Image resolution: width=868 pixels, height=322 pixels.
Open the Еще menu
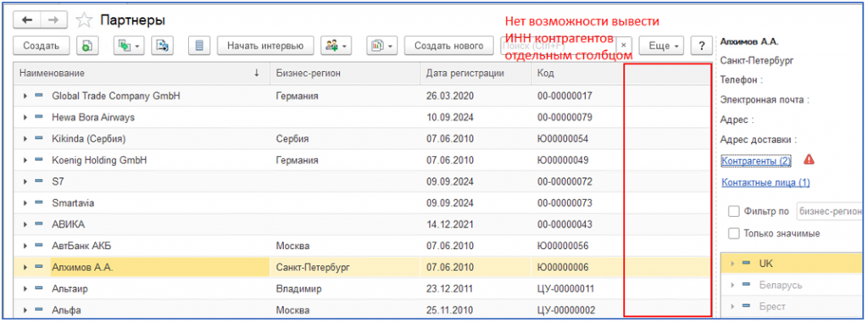tap(661, 46)
